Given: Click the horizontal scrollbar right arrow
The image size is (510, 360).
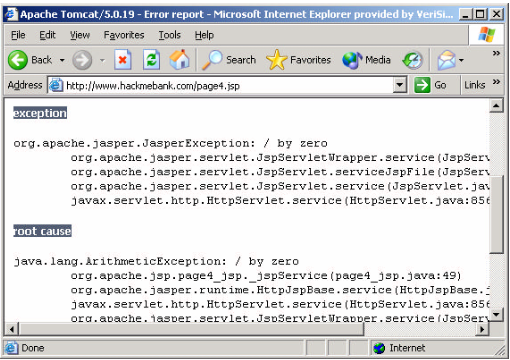Looking at the screenshot, I should [x=482, y=329].
